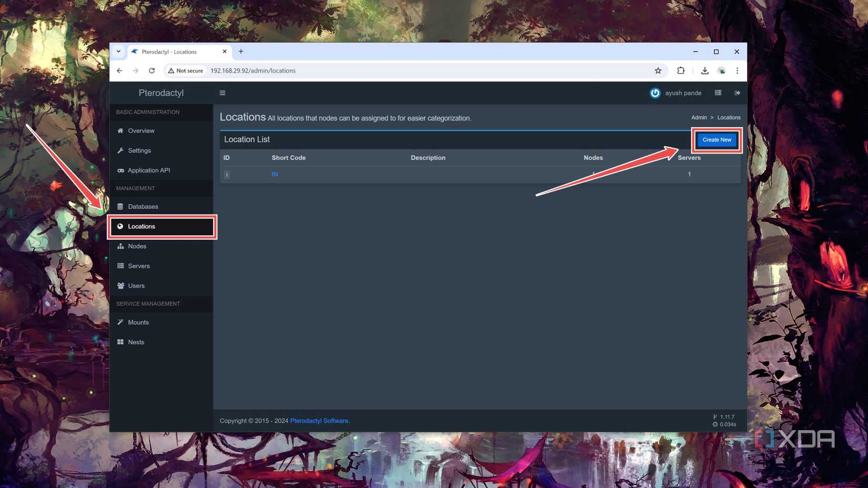Click the Nodes column header

[593, 158]
